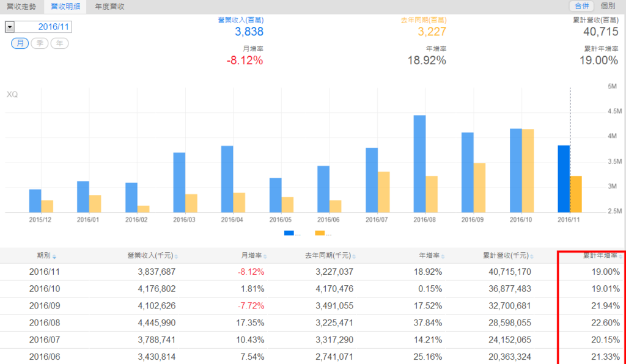
Task: Select the 2016/09 table row period
Action: 44,306
